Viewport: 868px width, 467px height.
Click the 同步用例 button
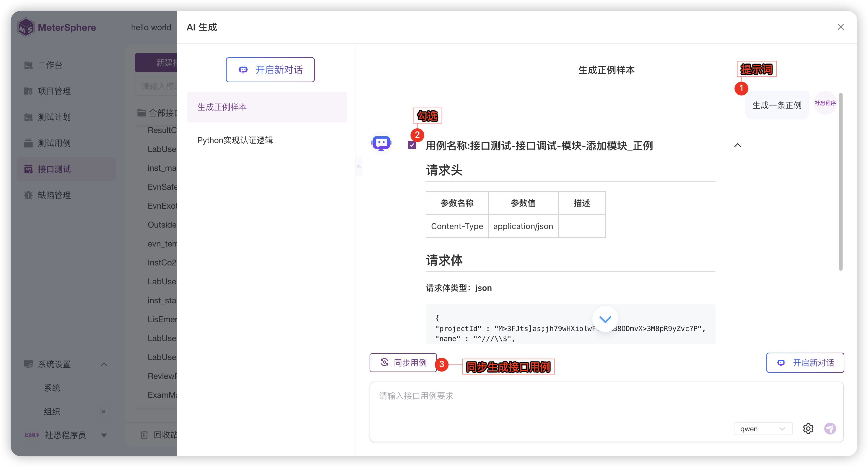pos(403,363)
